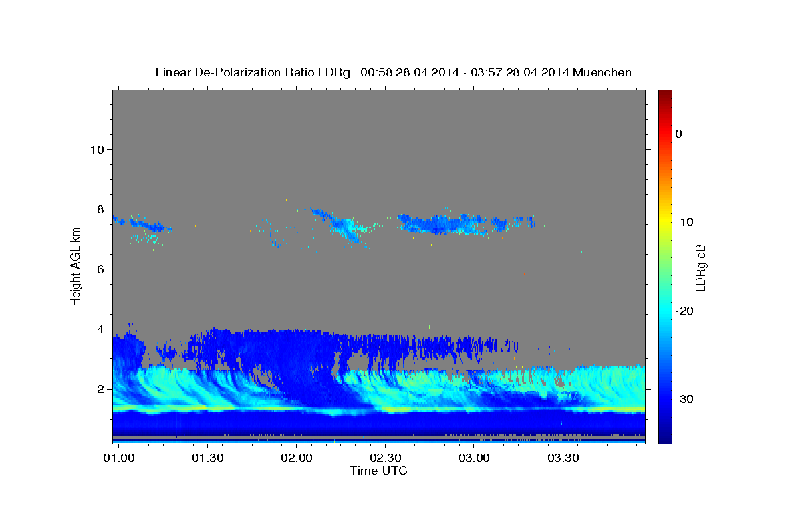
Task: Click the 03:30 time tick label
Action: (x=563, y=458)
